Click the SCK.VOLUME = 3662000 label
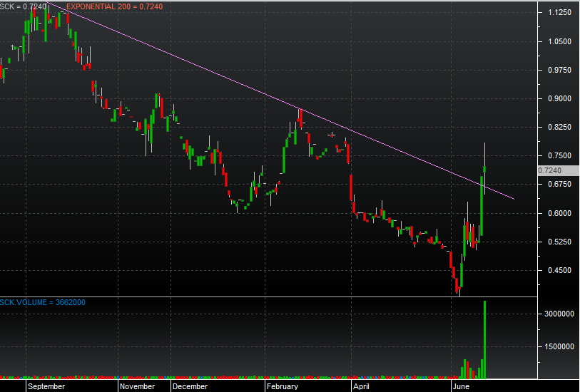Screen dimensions: 580x392 [x=43, y=302]
